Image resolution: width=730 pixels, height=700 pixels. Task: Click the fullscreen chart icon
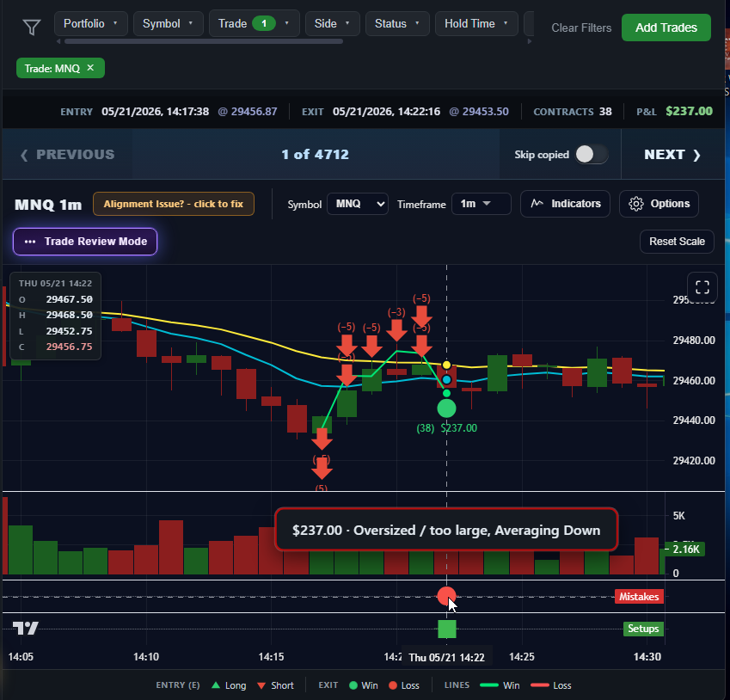(702, 287)
